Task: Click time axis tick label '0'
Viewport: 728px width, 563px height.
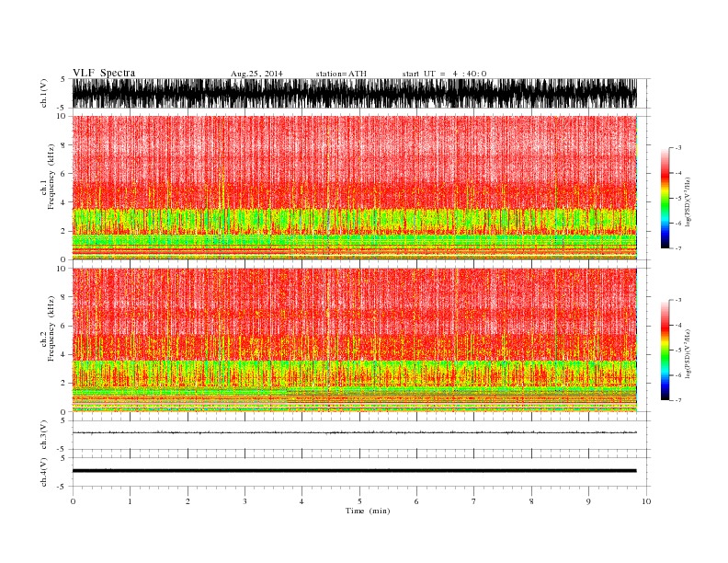Action: [x=73, y=501]
